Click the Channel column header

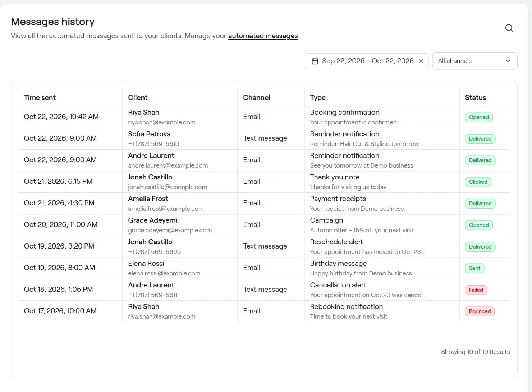click(x=257, y=97)
